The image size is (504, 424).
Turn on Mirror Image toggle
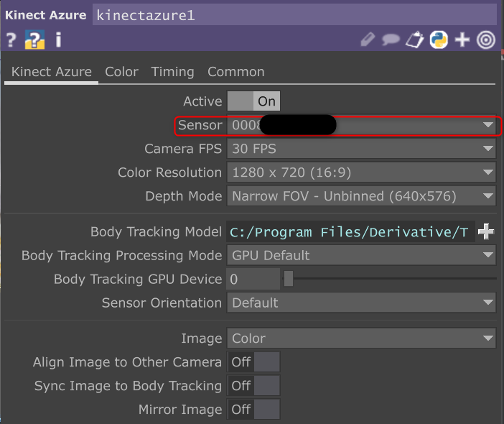pyautogui.click(x=253, y=410)
